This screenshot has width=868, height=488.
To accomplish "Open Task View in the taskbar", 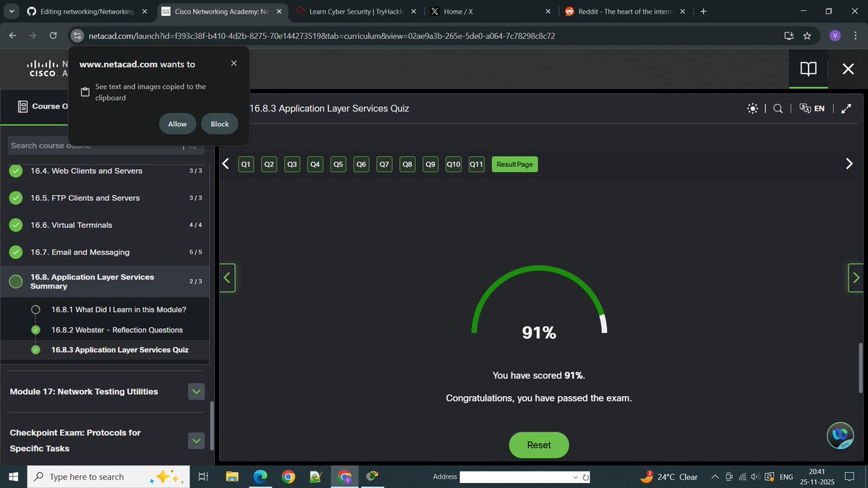I will 203,476.
